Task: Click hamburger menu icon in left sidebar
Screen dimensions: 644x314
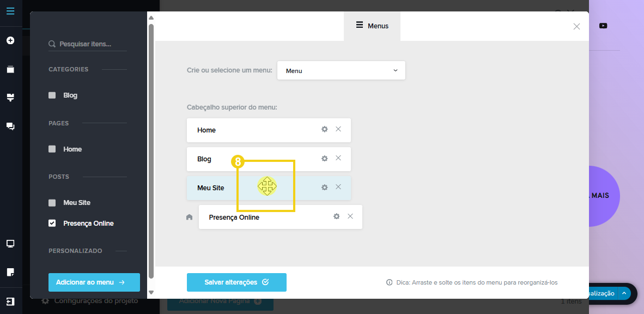Action: point(10,11)
